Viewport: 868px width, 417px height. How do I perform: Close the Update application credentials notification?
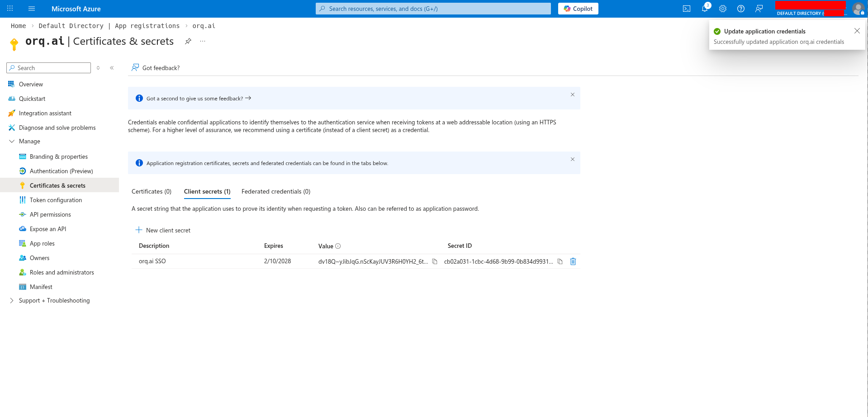[x=857, y=31]
